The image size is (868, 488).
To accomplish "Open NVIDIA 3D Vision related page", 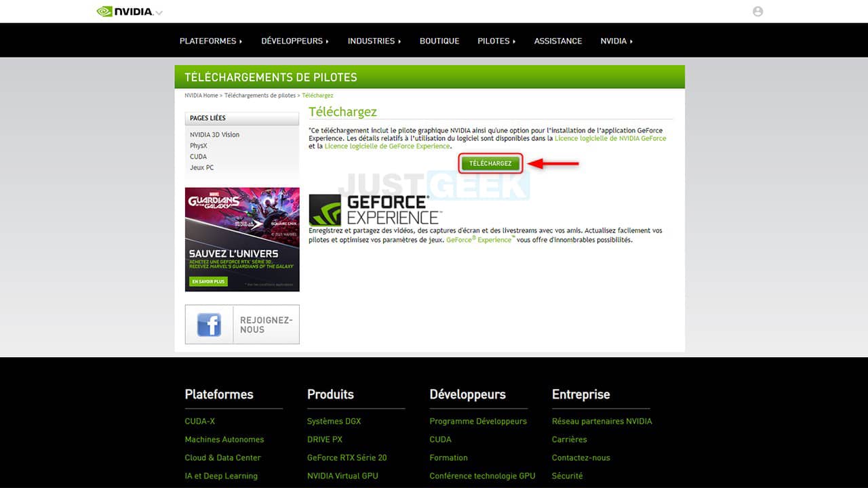I will coord(214,135).
